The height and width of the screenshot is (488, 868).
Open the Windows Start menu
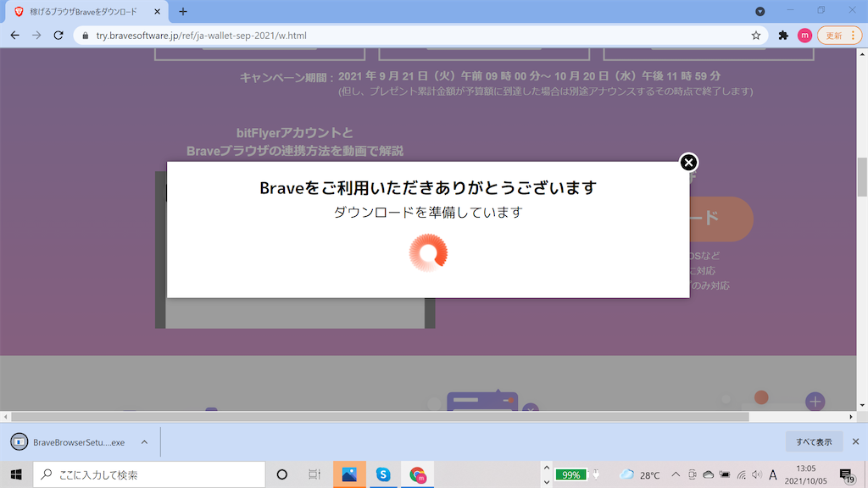16,474
